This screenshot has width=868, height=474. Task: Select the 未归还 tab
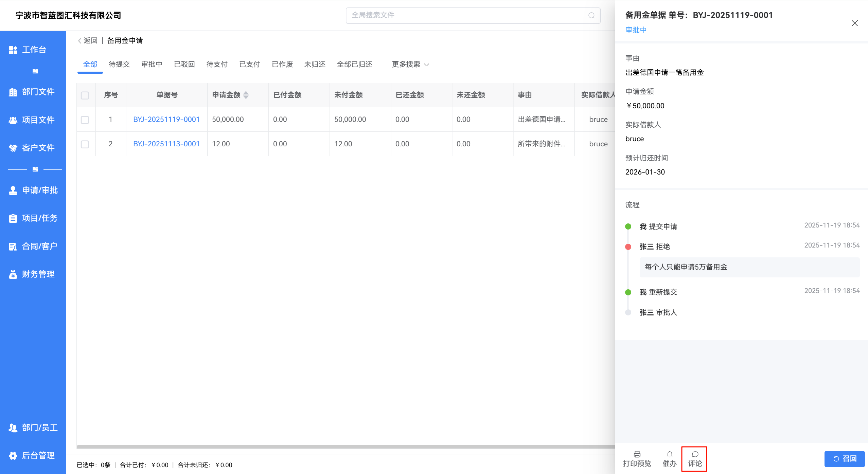[315, 65]
